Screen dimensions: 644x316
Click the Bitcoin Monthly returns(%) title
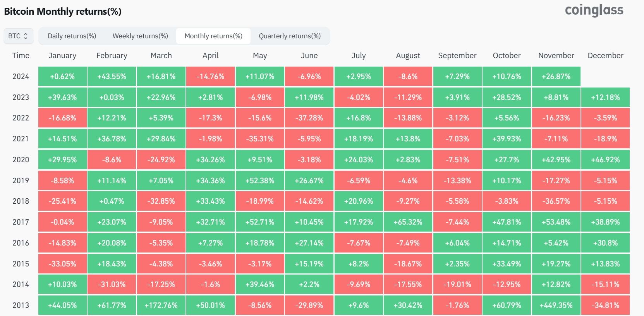[63, 11]
